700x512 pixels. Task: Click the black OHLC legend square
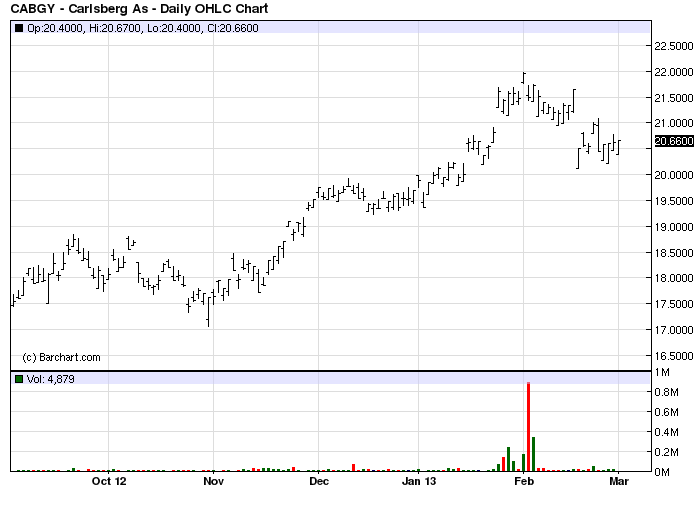pos(19,28)
